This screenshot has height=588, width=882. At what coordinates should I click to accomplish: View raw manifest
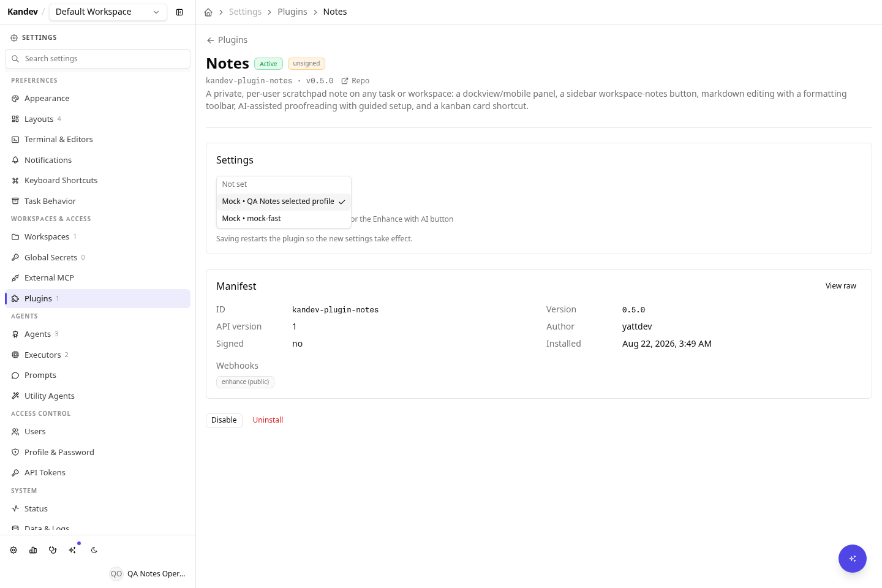coord(841,286)
